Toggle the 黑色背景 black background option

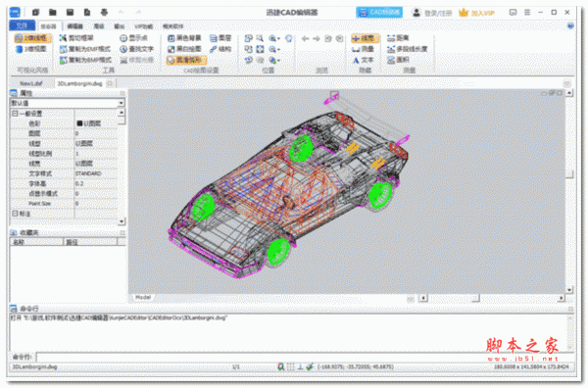pyautogui.click(x=184, y=38)
